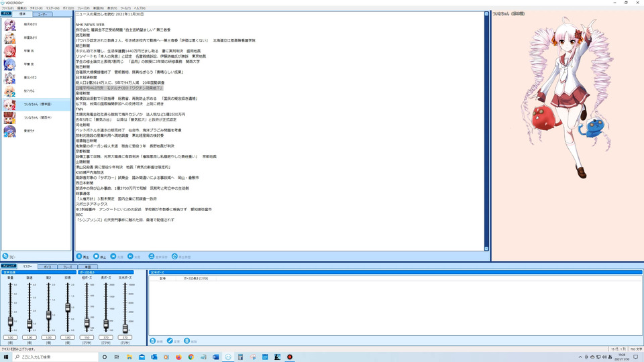Adjust the 長ポーズ long pause slider

[106, 324]
